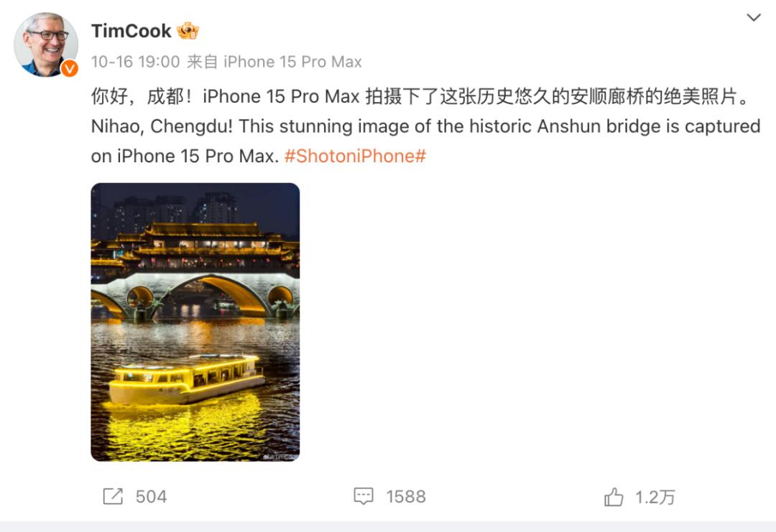Click the crown membership badge beside TimCook
The image size is (776, 532).
(x=188, y=31)
